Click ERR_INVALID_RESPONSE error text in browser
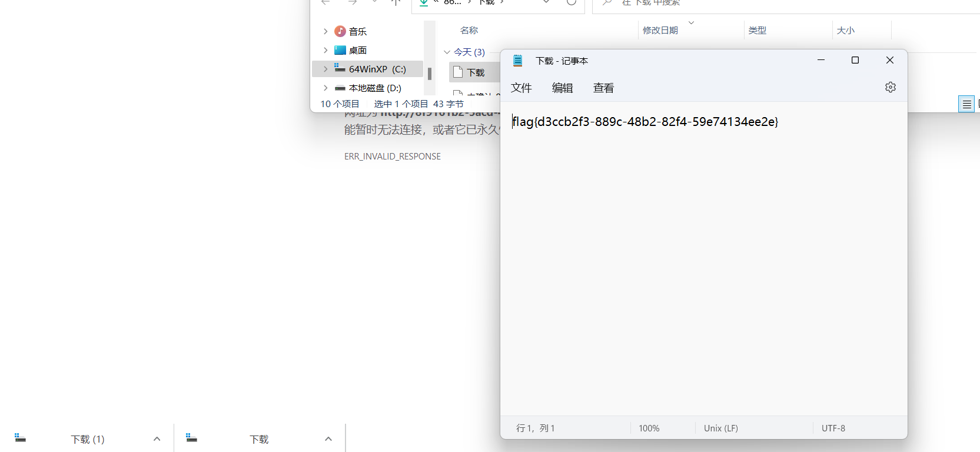This screenshot has width=980, height=452. 393,157
